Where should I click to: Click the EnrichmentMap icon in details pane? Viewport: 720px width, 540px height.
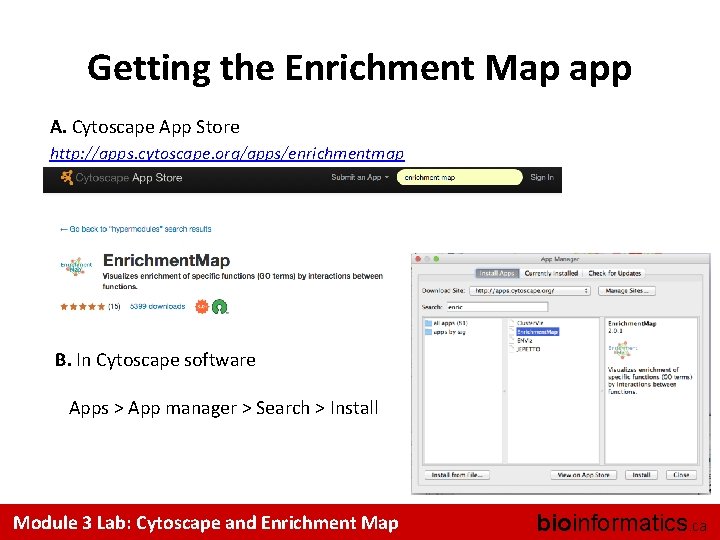pyautogui.click(x=623, y=350)
